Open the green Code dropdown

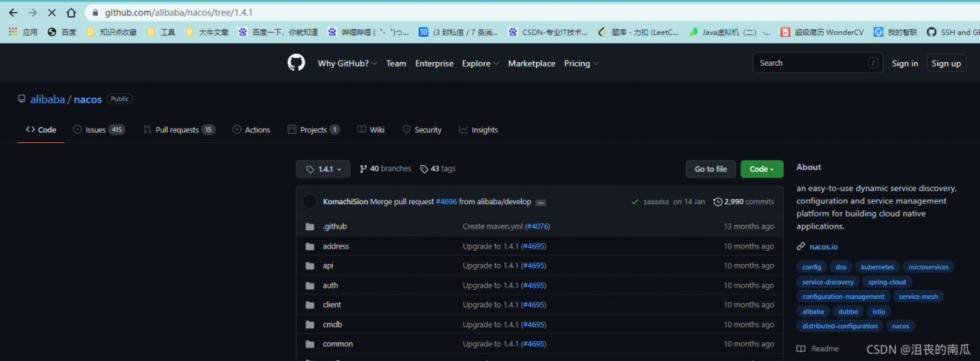[761, 169]
